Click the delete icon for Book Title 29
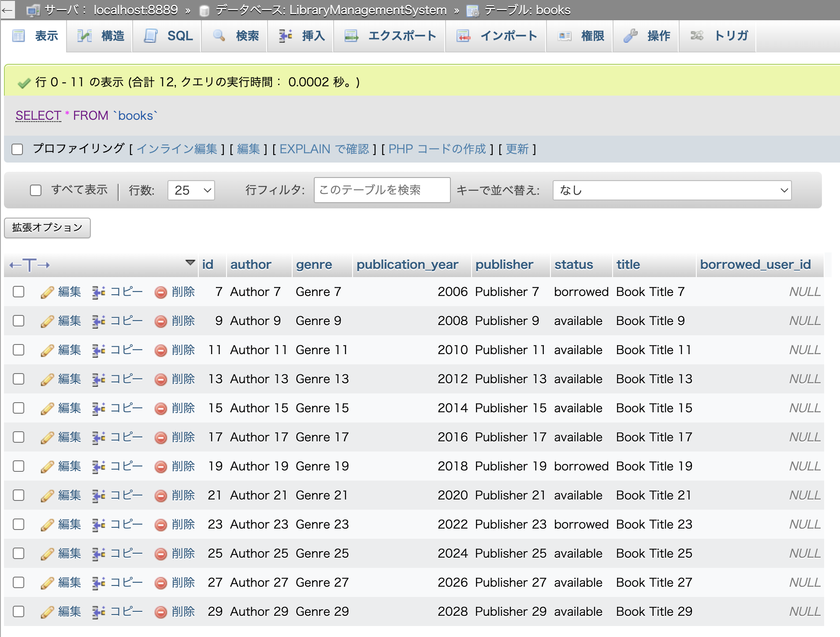The image size is (840, 637). (161, 611)
